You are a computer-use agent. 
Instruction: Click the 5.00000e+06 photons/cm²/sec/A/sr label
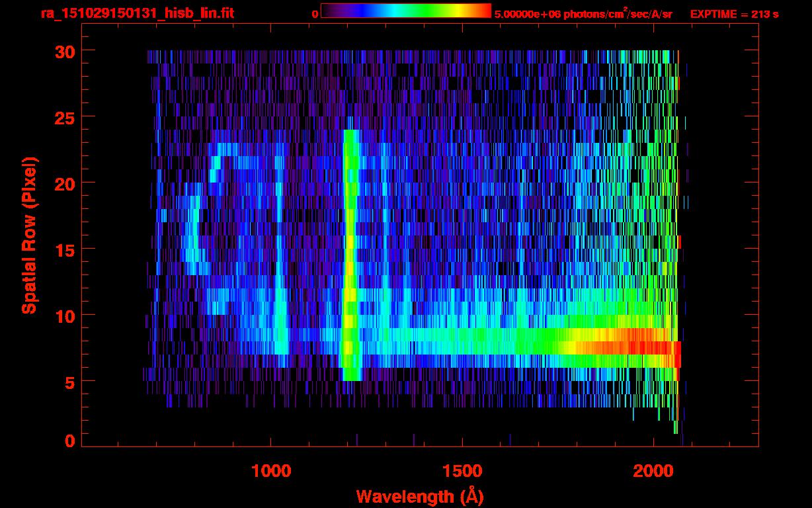(x=583, y=13)
